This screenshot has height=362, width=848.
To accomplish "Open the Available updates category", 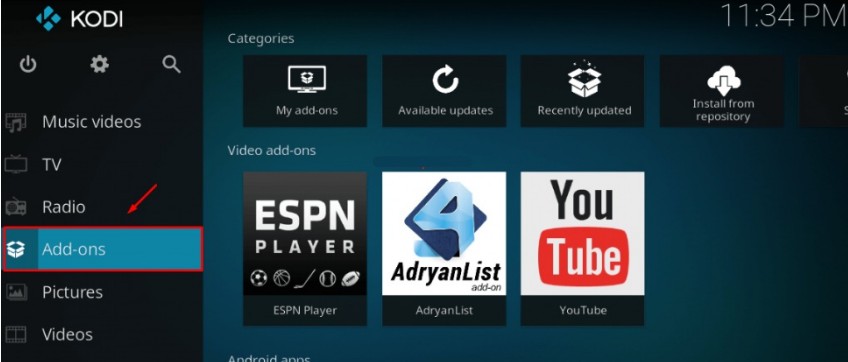I will pos(444,91).
